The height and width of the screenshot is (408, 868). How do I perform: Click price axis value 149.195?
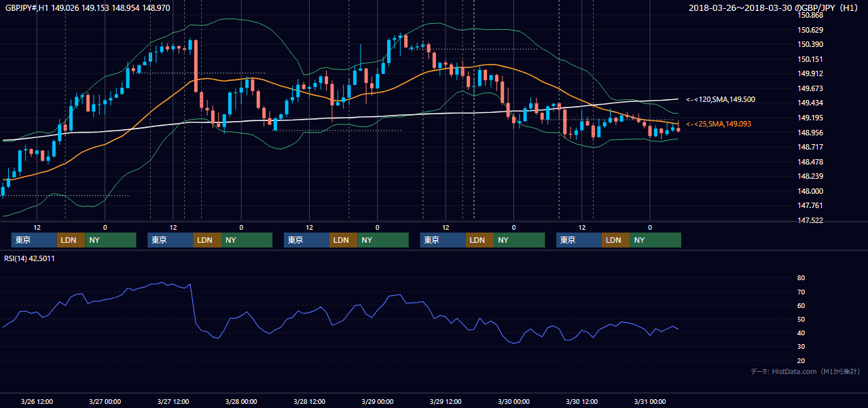tap(811, 118)
